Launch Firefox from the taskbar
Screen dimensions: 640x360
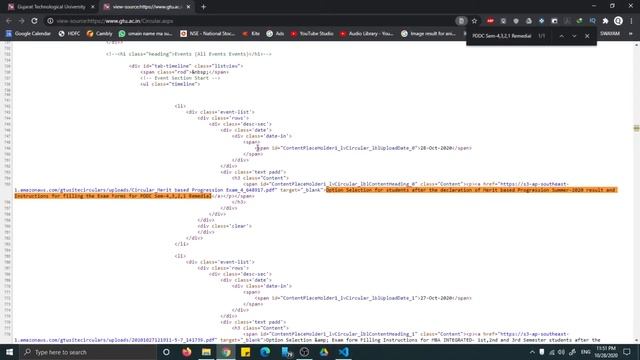[187, 352]
